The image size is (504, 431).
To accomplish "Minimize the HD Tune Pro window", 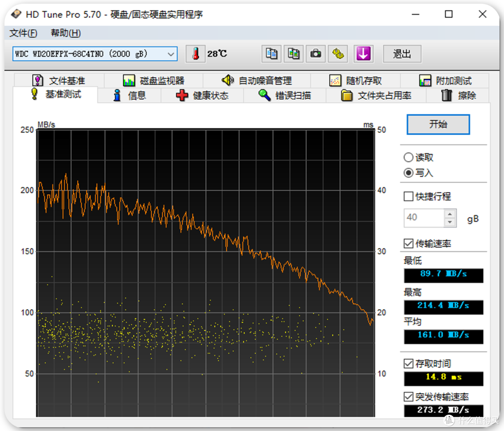I will (x=416, y=14).
